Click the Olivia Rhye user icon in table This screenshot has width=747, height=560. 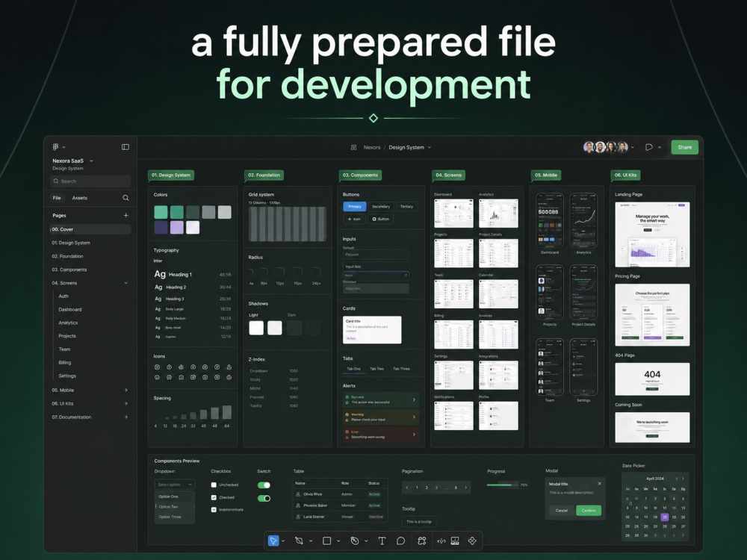pyautogui.click(x=298, y=494)
